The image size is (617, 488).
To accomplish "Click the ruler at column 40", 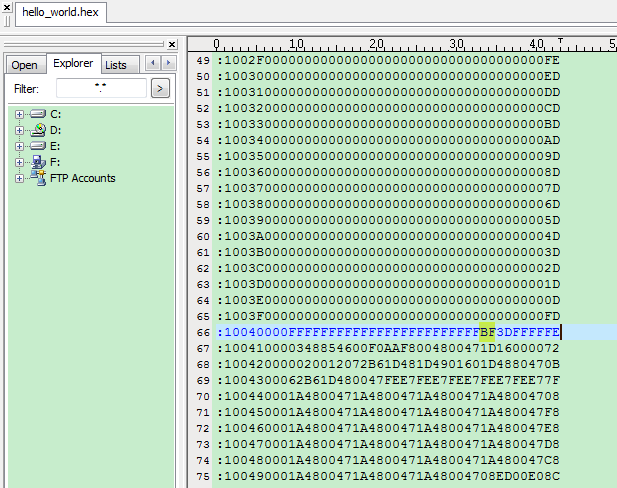I will point(537,44).
